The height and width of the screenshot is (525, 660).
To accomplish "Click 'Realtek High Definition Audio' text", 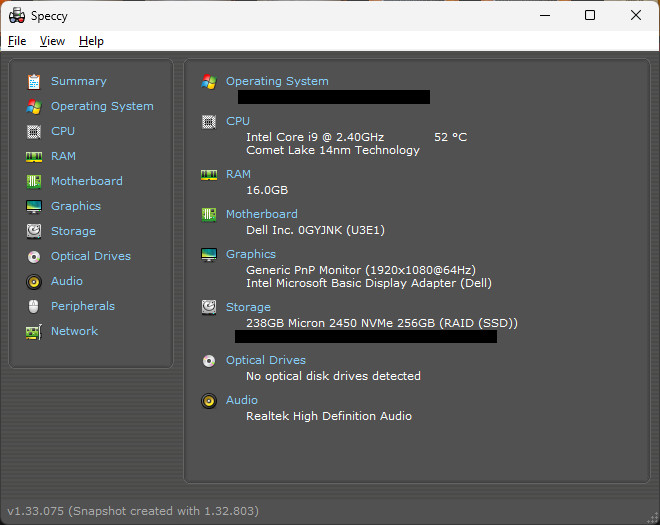I will pos(329,416).
